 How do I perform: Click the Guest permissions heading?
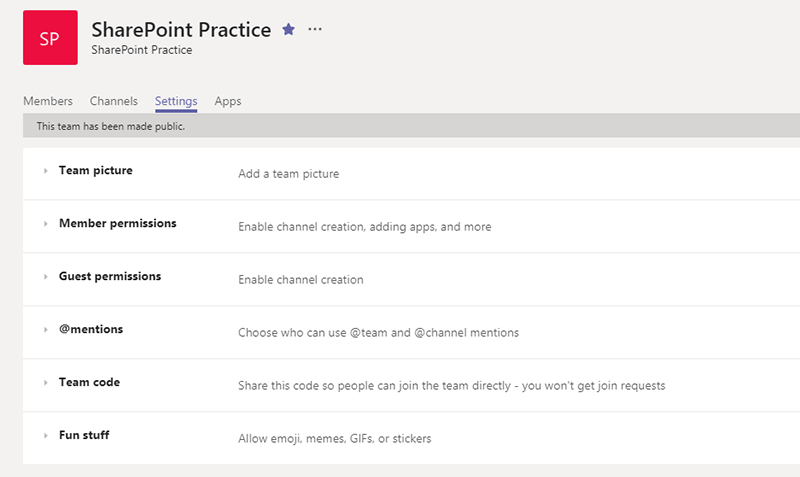110,277
